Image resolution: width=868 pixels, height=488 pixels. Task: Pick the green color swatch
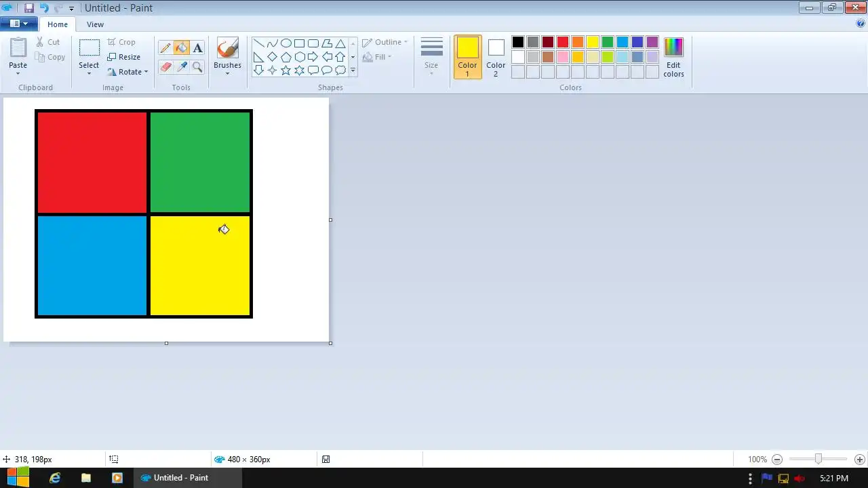(608, 42)
